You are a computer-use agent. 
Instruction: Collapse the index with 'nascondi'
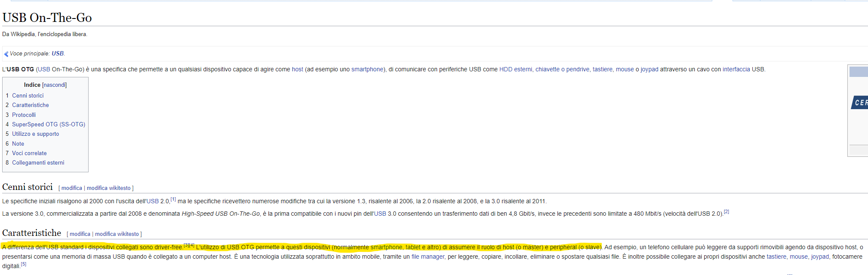pos(55,85)
